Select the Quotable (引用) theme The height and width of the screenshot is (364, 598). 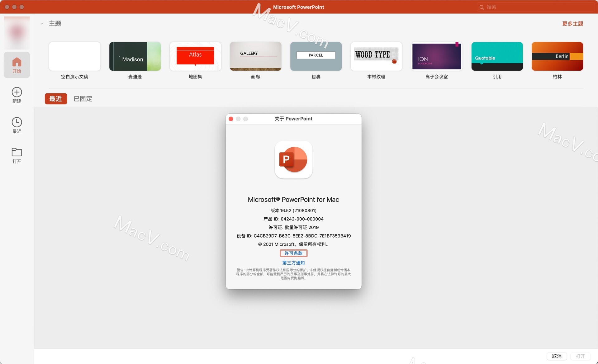(497, 56)
